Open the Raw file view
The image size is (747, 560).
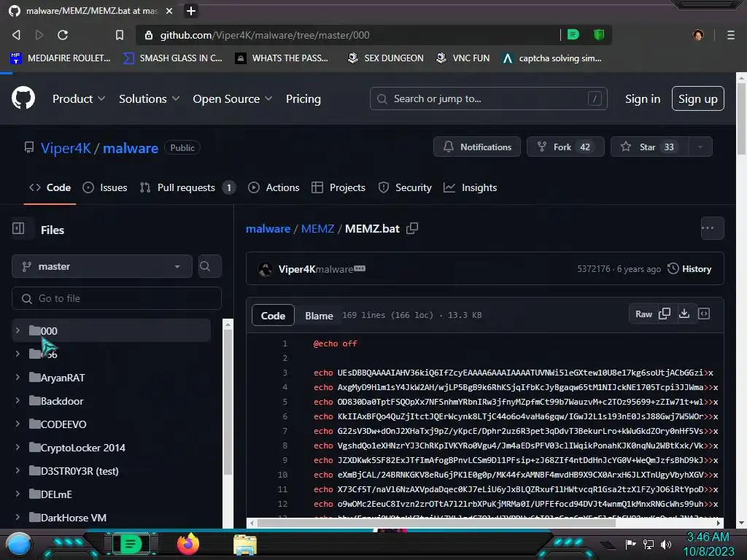pyautogui.click(x=643, y=314)
